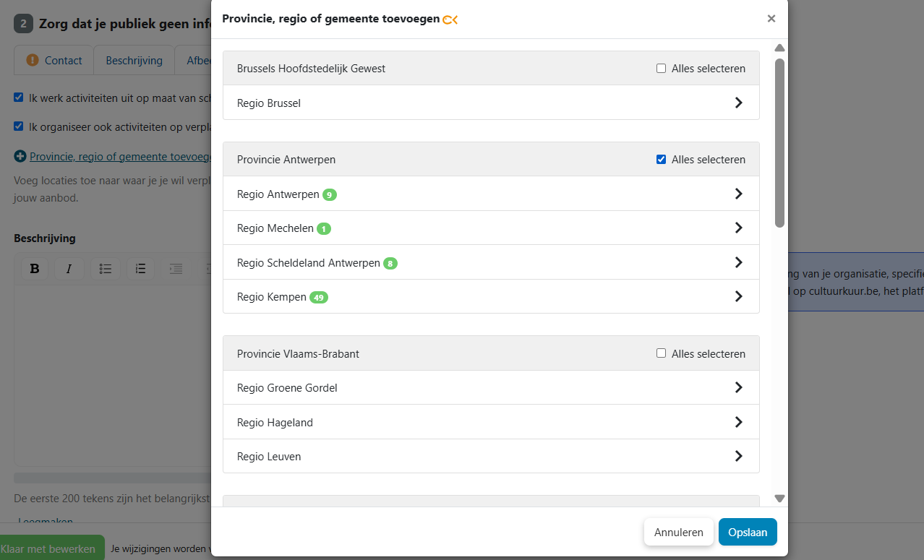Image resolution: width=924 pixels, height=560 pixels.
Task: Toggle bold formatting in description editor
Action: [x=35, y=269]
